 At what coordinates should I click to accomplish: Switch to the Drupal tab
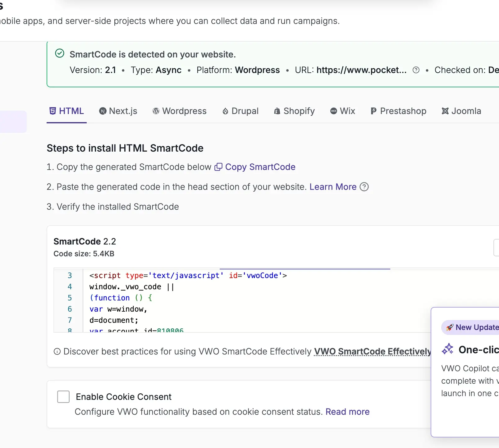tap(240, 111)
